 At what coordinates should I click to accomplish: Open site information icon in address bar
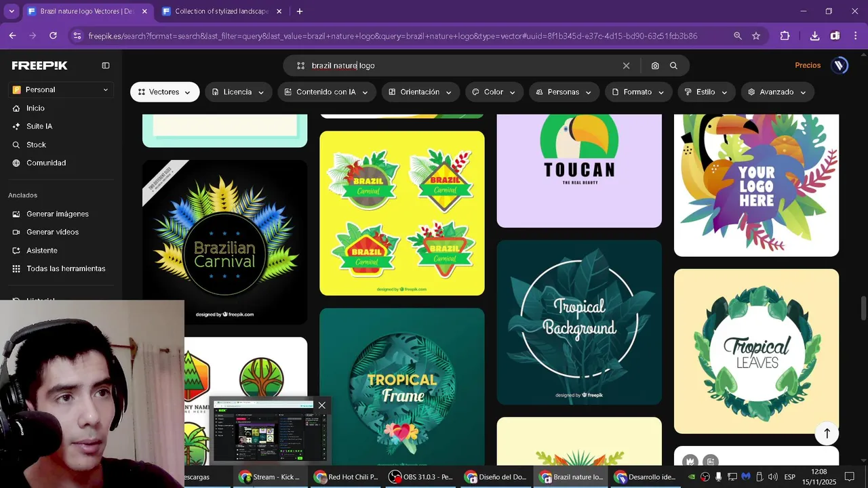click(77, 36)
